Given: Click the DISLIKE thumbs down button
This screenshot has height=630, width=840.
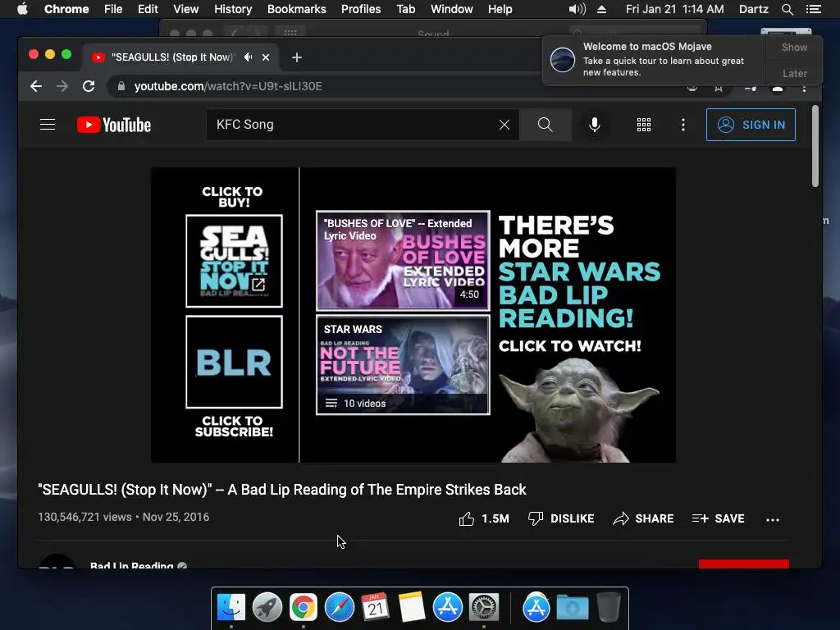Looking at the screenshot, I should [x=561, y=518].
